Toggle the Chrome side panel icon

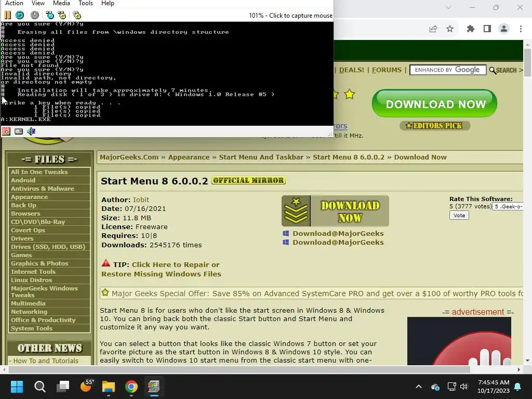tap(487, 29)
